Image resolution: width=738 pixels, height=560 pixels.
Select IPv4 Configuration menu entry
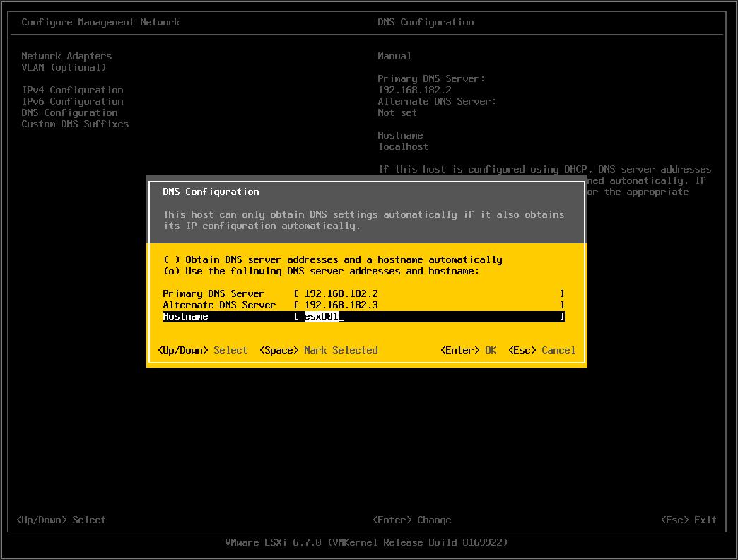click(73, 90)
